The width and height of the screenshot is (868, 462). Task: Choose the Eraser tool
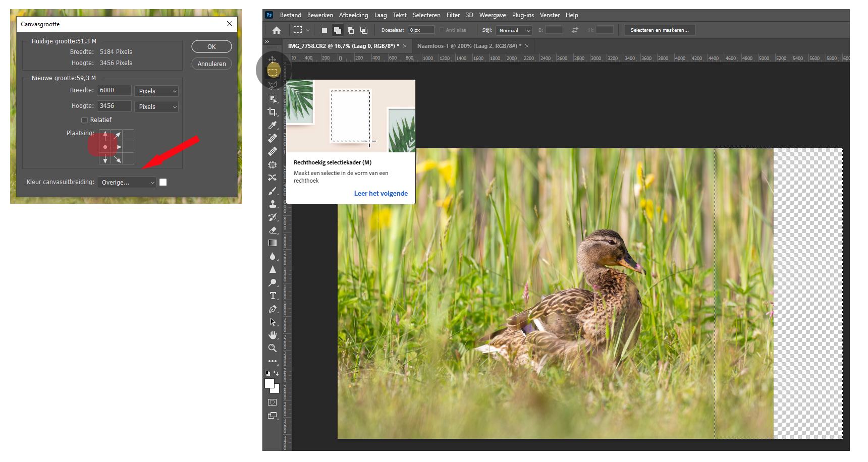[x=273, y=230]
